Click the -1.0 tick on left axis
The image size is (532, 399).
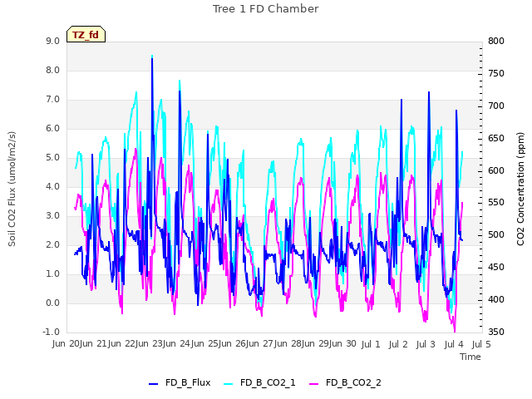52,332
